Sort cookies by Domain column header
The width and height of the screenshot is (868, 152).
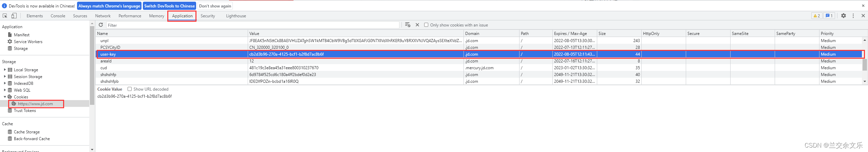click(x=491, y=33)
